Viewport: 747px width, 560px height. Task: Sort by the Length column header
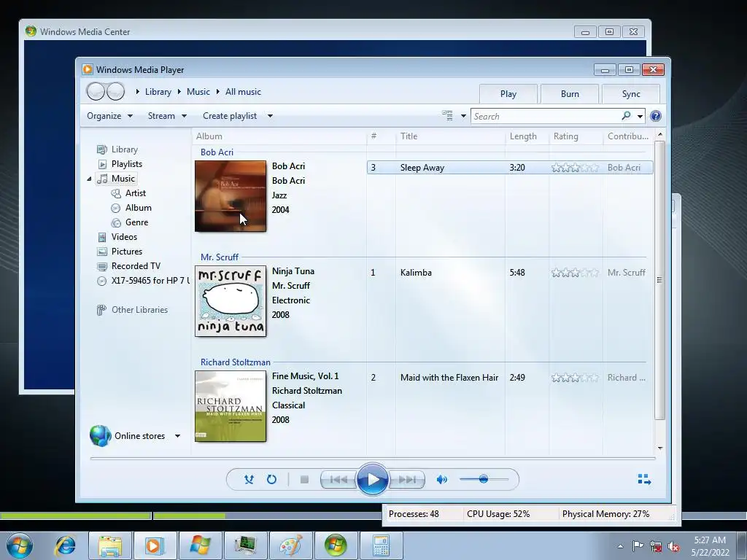(523, 136)
